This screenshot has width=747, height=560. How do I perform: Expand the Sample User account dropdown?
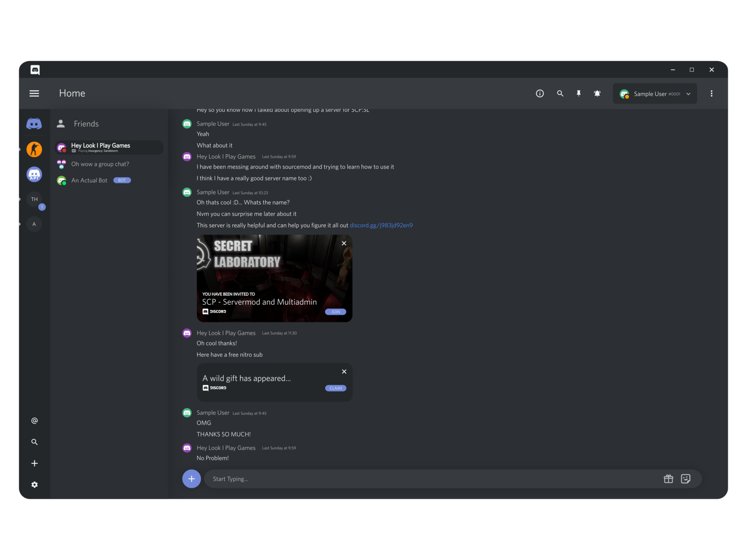(655, 94)
